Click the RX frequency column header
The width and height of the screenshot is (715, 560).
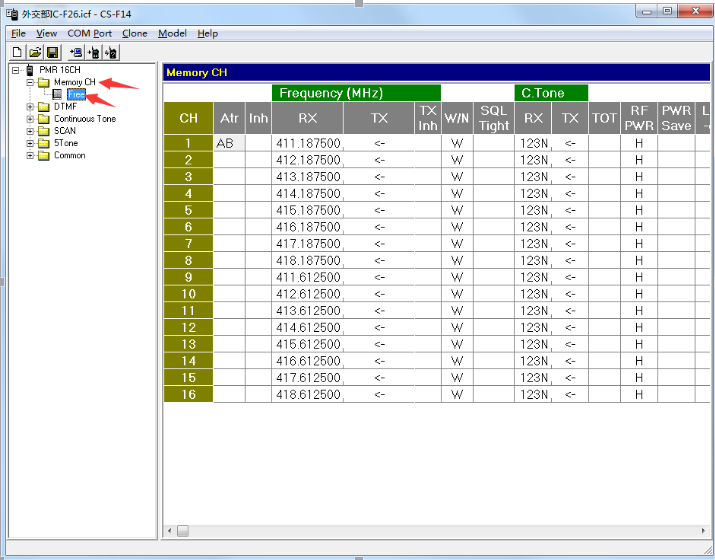point(308,118)
